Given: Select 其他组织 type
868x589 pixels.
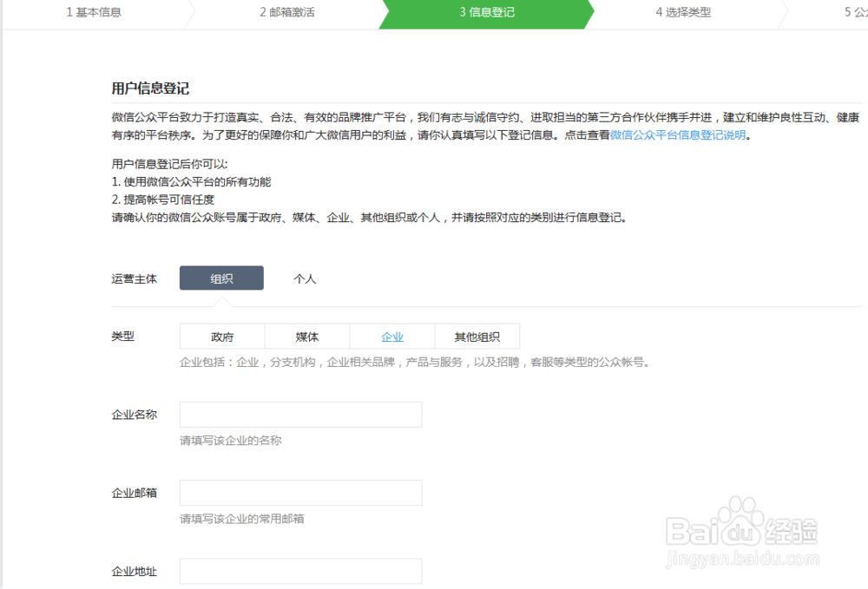Looking at the screenshot, I should (477, 337).
